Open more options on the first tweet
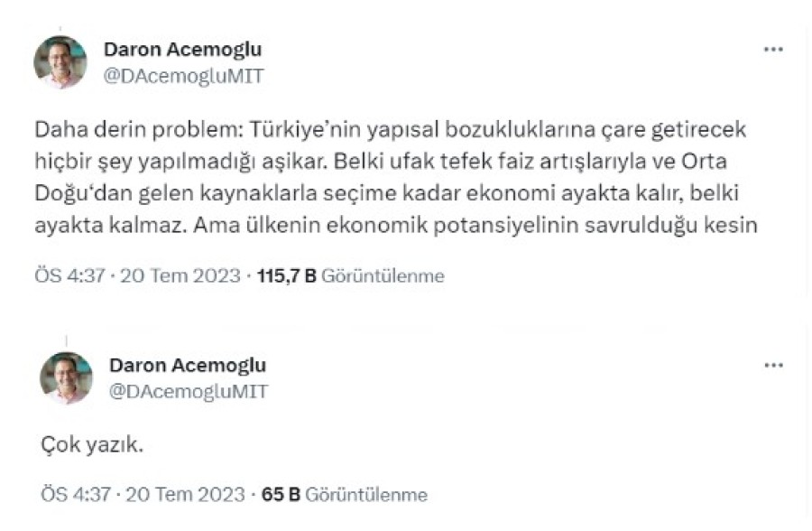The height and width of the screenshot is (531, 812). click(x=773, y=50)
